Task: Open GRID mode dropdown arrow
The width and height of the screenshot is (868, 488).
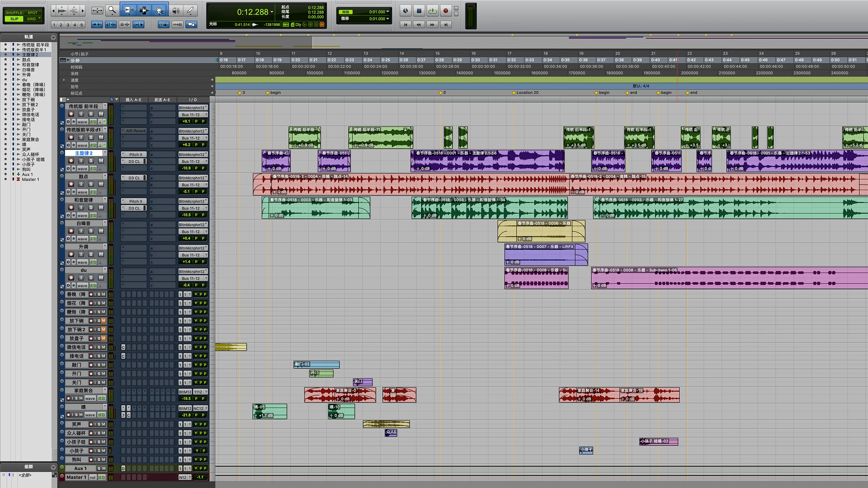Action: 39,18
